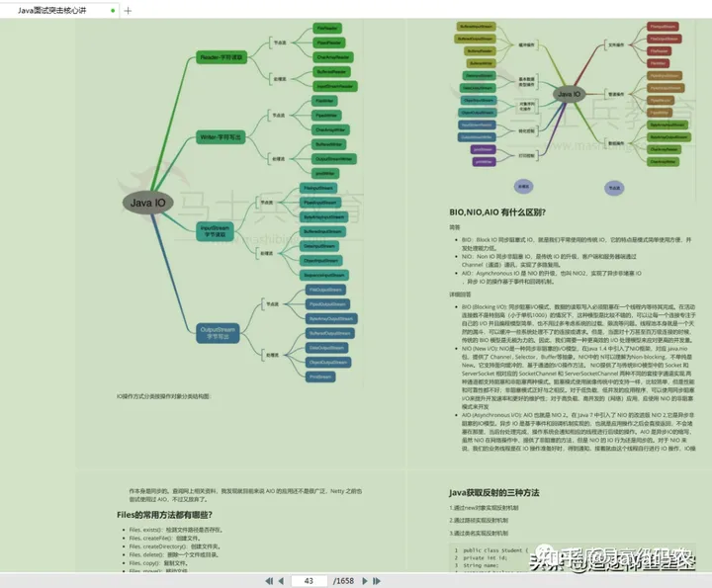The image size is (712, 588).
Task: Go to the previous page
Action: (x=281, y=581)
